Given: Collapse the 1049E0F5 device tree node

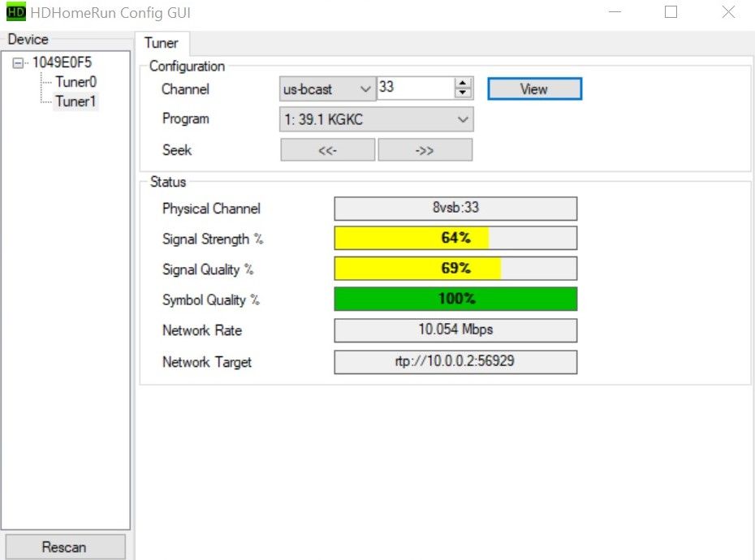Looking at the screenshot, I should tap(18, 63).
